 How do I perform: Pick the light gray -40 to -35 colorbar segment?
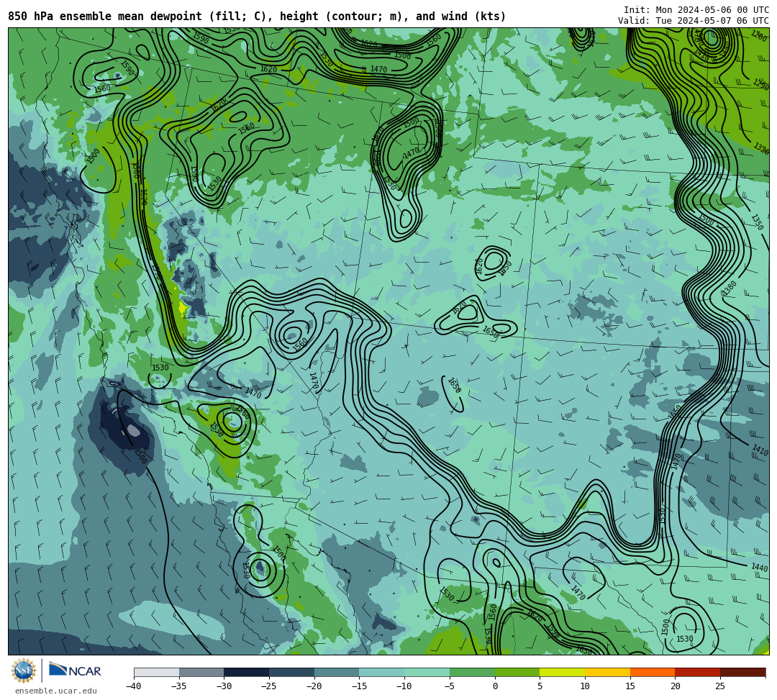(x=157, y=672)
